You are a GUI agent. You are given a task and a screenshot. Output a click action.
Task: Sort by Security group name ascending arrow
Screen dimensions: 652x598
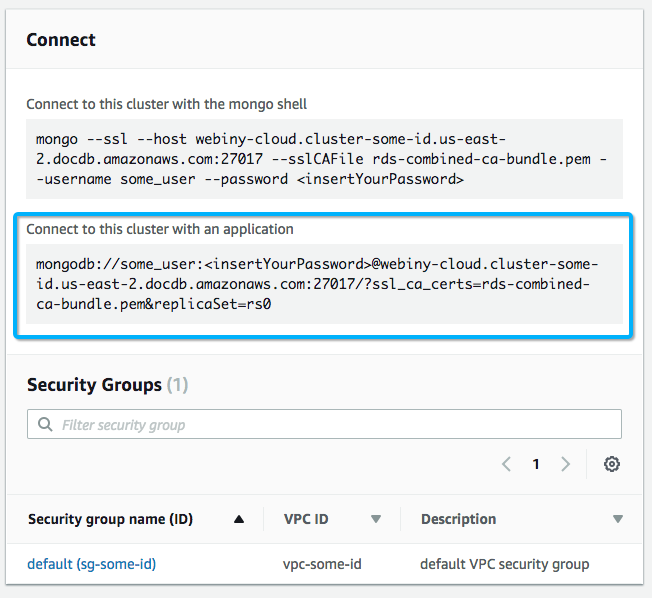(x=239, y=519)
